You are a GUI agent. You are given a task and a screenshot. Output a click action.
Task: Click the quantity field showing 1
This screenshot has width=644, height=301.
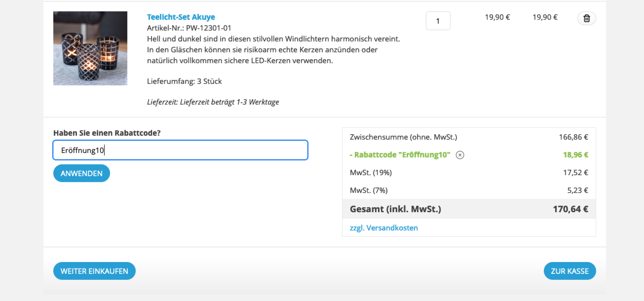(x=438, y=21)
